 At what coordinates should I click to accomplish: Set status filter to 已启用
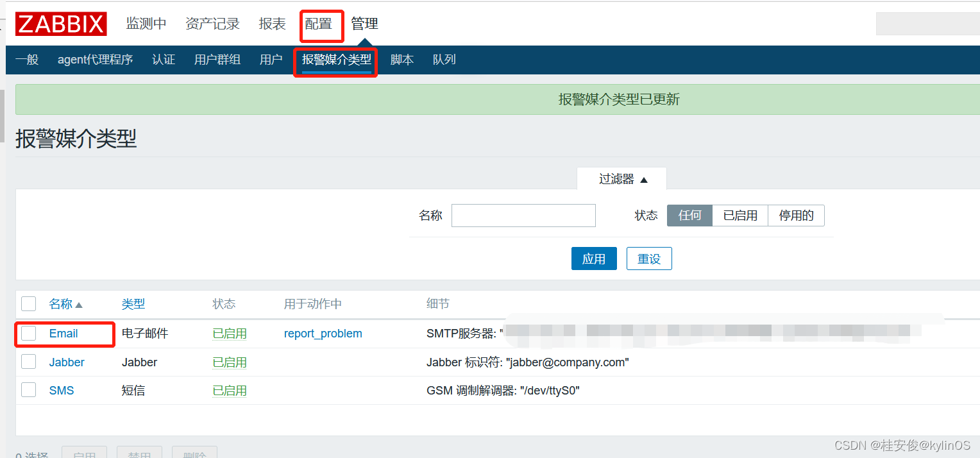tap(740, 216)
